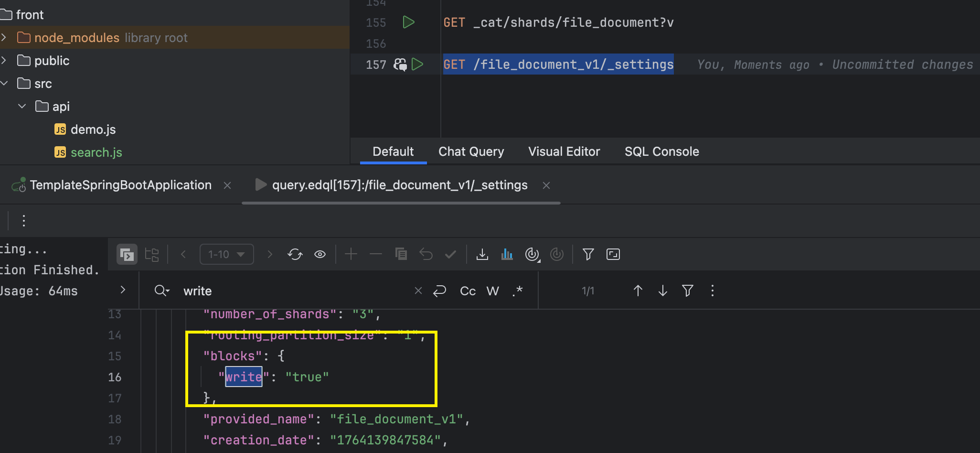Go to next results page arrow
980x453 pixels.
pos(270,254)
